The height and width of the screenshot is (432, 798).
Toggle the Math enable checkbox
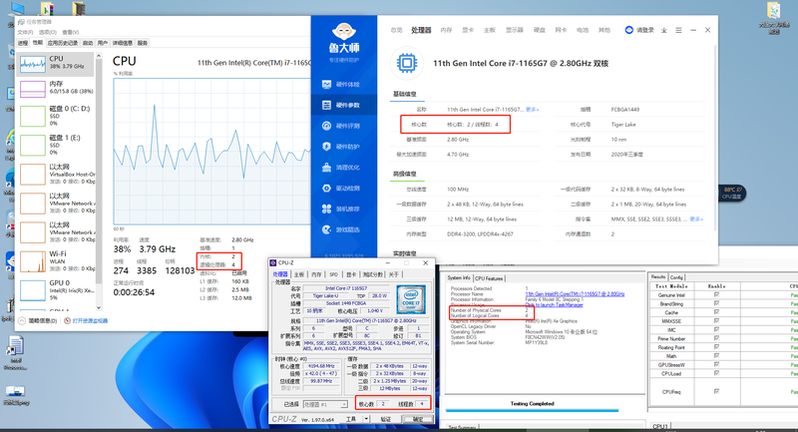716,356
